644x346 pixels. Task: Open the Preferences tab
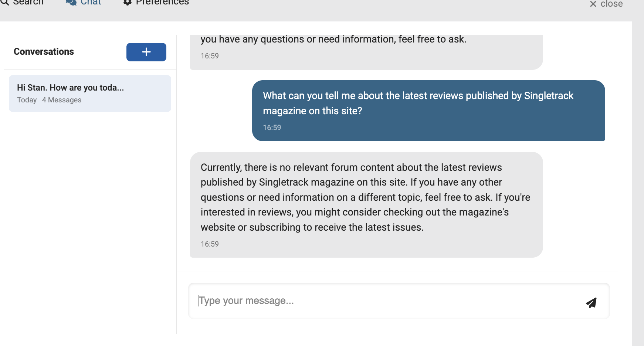[162, 3]
